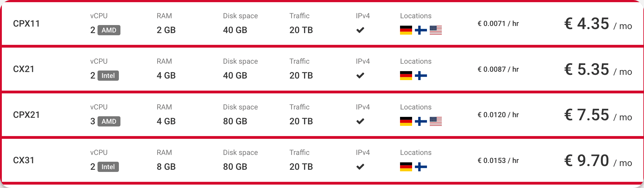The image size is (644, 188).
Task: Select the CX31 server plan name
Action: (24, 160)
